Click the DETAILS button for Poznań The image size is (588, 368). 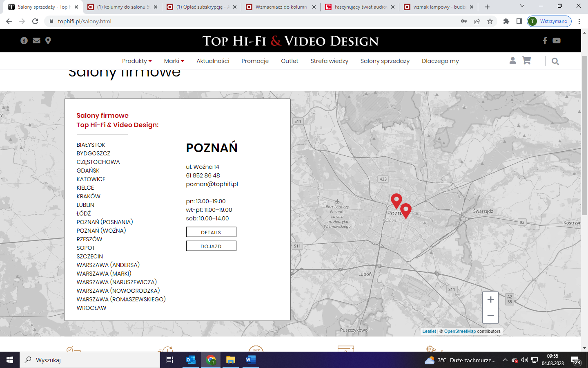[x=211, y=232]
